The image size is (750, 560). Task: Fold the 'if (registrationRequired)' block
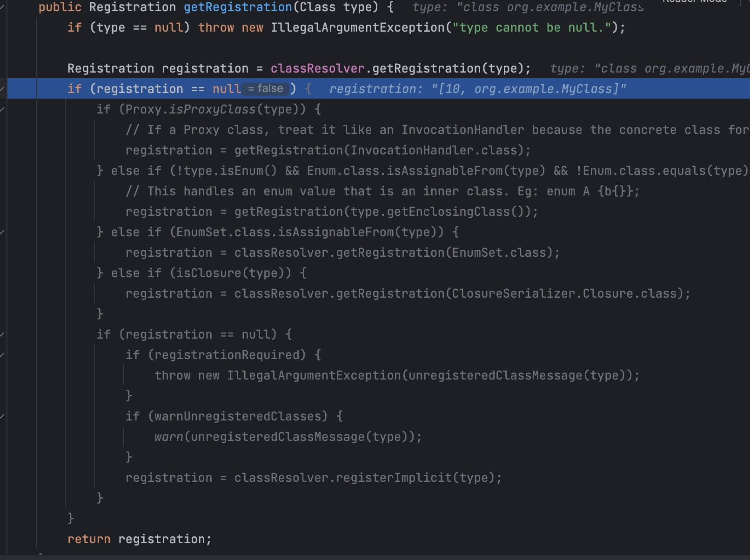(3, 355)
